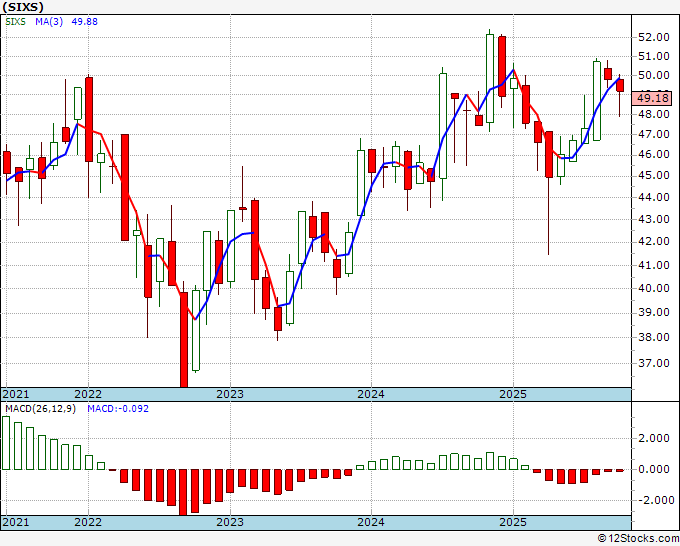The width and height of the screenshot is (680, 546).
Task: Click the 42.00 price axis label
Action: pyautogui.click(x=654, y=242)
